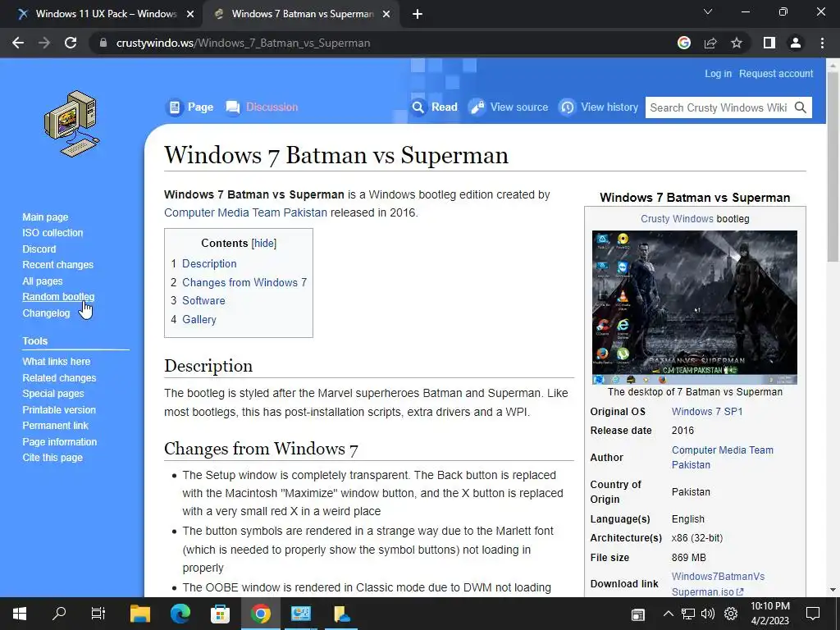Open All pages in the sidebar
This screenshot has width=840, height=630.
click(x=43, y=281)
